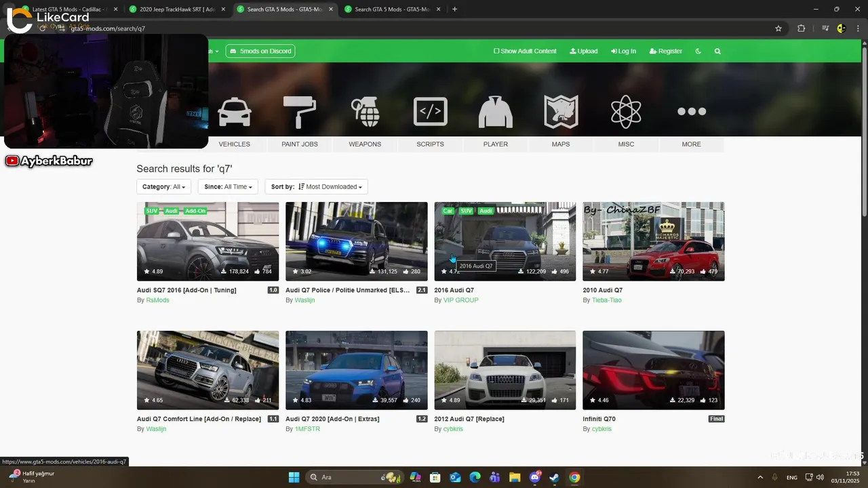Open Audi Q7 2020 blue car thumbnail
This screenshot has width=868, height=488.
click(356, 370)
